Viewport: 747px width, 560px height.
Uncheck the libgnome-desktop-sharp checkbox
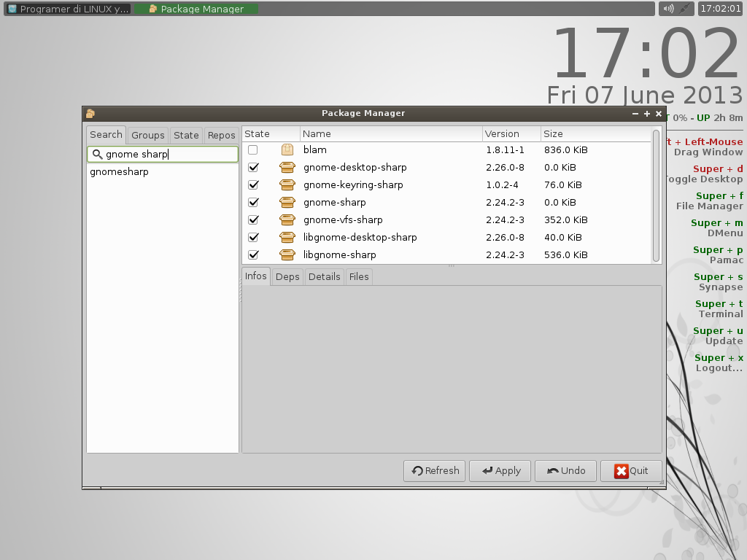tap(253, 238)
